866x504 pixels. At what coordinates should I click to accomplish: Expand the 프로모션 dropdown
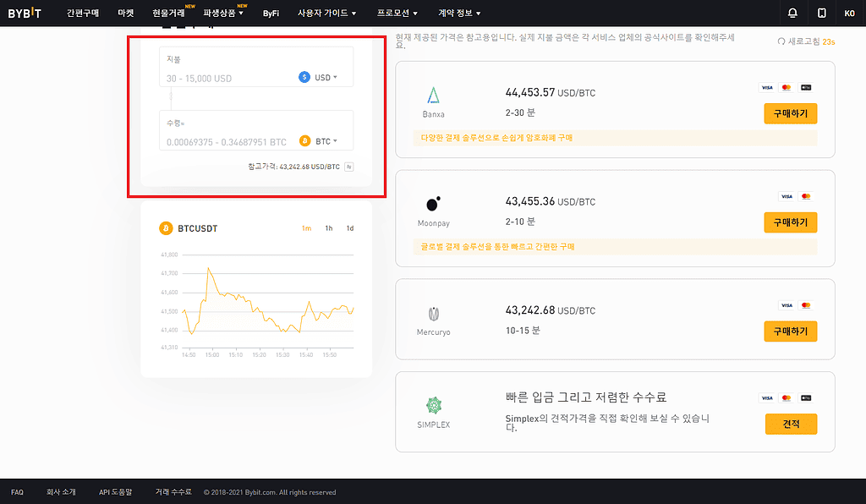coord(397,14)
